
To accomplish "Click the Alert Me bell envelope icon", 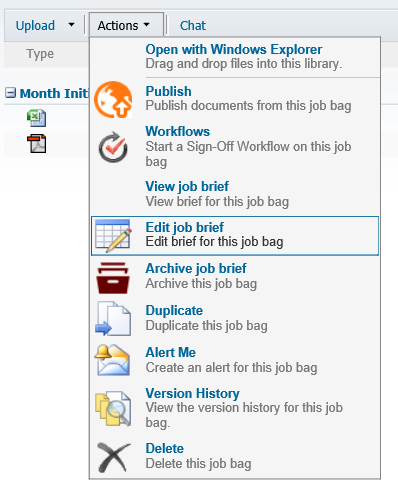I will 112,360.
